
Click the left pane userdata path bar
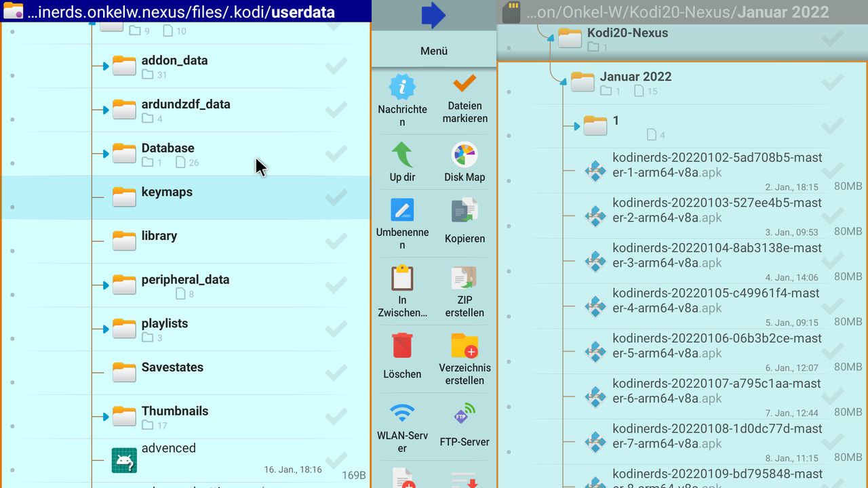coord(185,12)
